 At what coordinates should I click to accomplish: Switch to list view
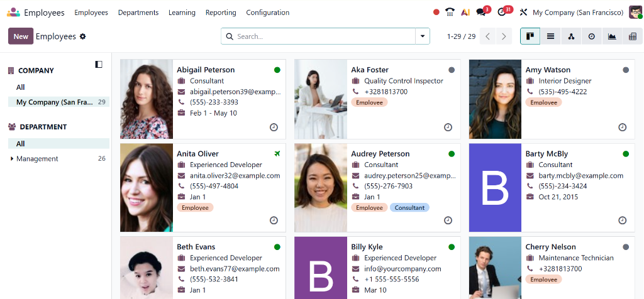point(550,36)
